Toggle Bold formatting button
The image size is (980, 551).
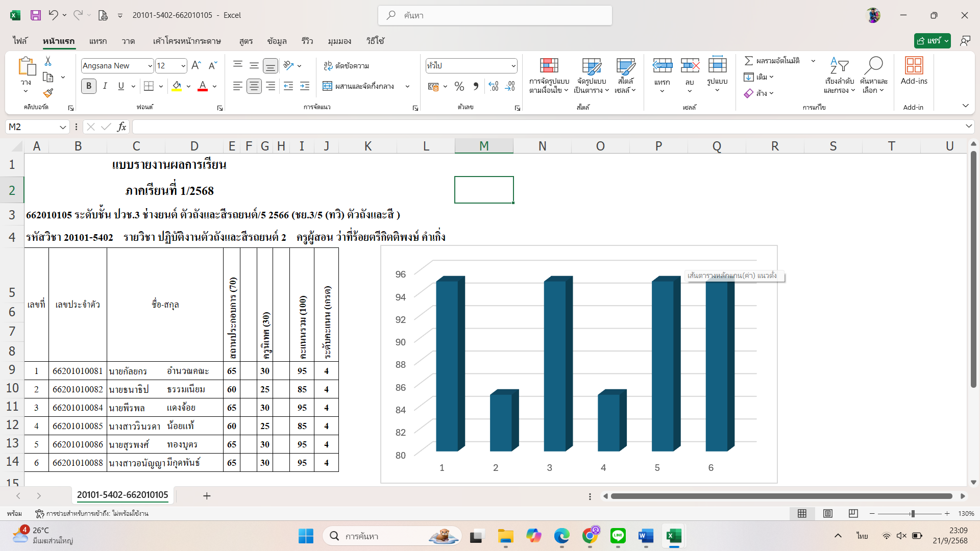[89, 86]
